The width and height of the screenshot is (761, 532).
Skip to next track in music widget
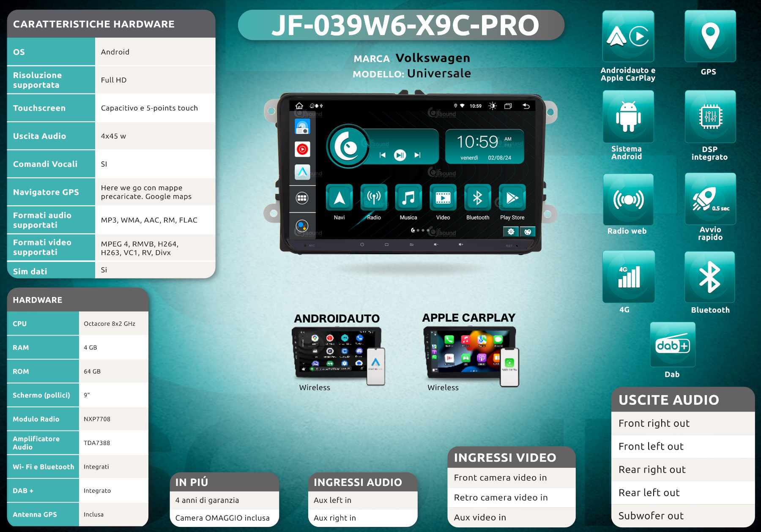(417, 155)
